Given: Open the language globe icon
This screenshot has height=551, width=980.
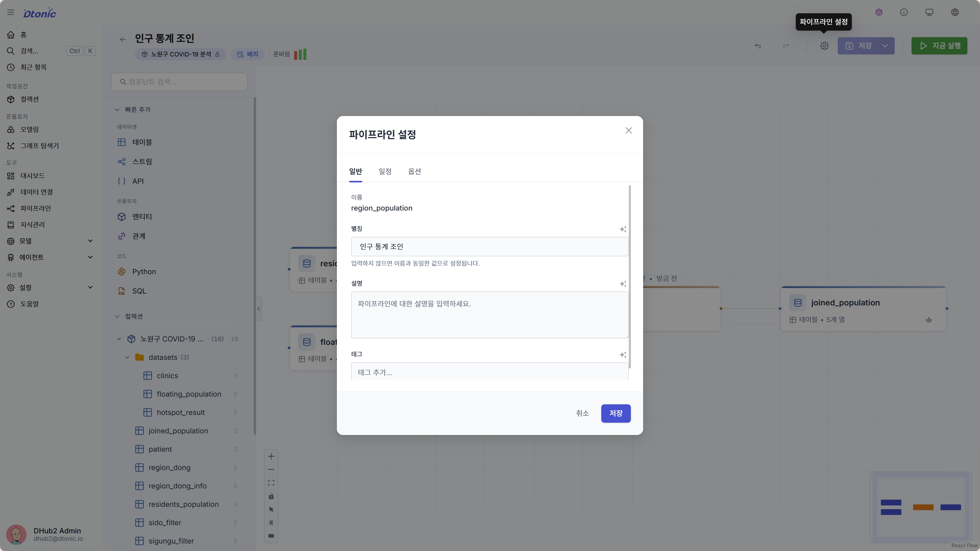Looking at the screenshot, I should 955,13.
